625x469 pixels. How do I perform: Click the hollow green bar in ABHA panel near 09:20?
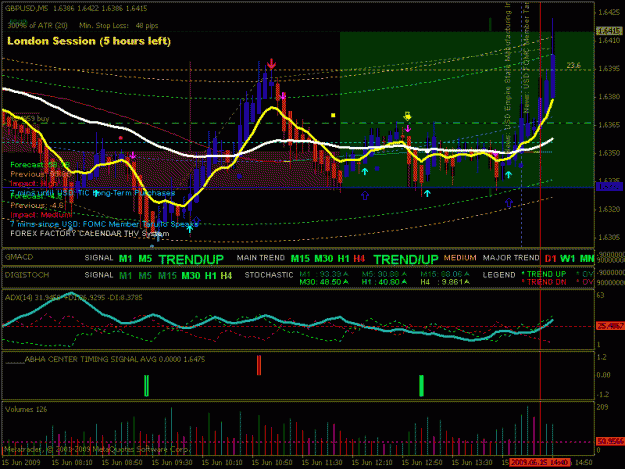pyautogui.click(x=146, y=385)
